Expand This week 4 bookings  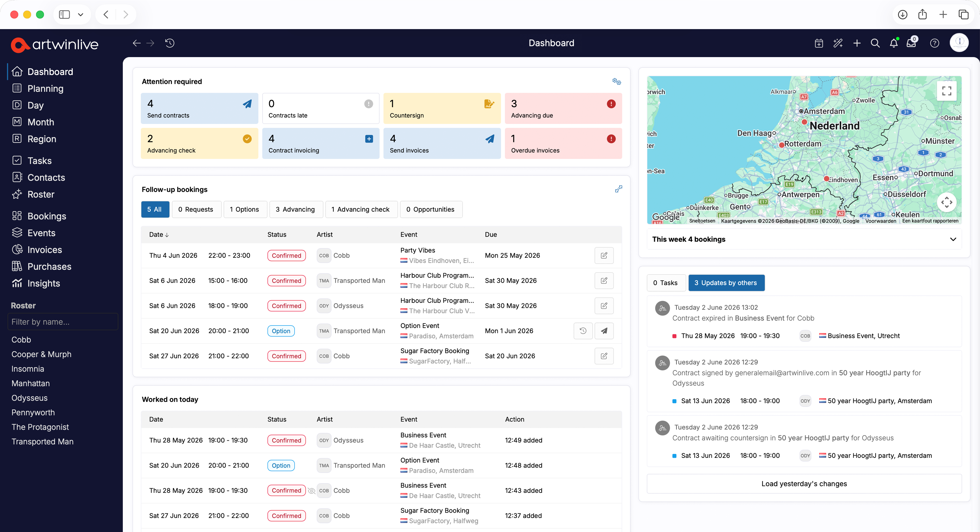click(x=804, y=239)
